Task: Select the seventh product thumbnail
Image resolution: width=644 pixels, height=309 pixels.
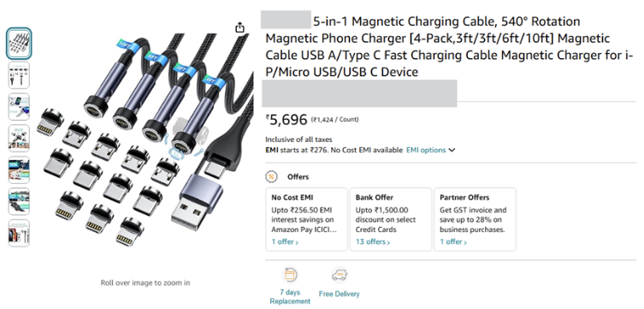Action: pyautogui.click(x=19, y=233)
